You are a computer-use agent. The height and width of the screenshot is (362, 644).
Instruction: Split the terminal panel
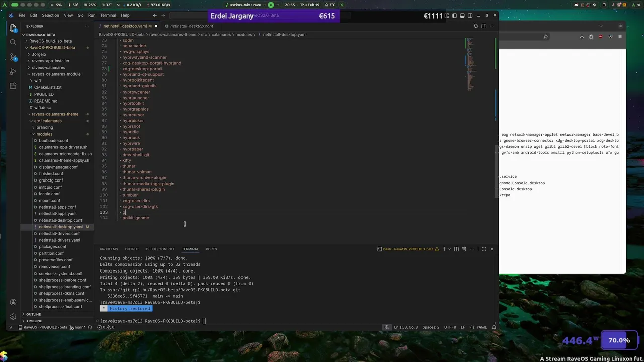[456, 249]
